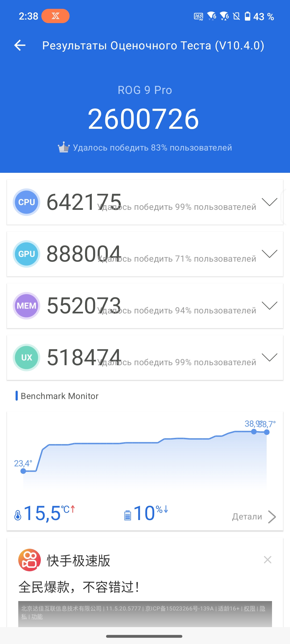Tap the total score 2600726
Viewport: 290px width, 644px height.
[144, 119]
